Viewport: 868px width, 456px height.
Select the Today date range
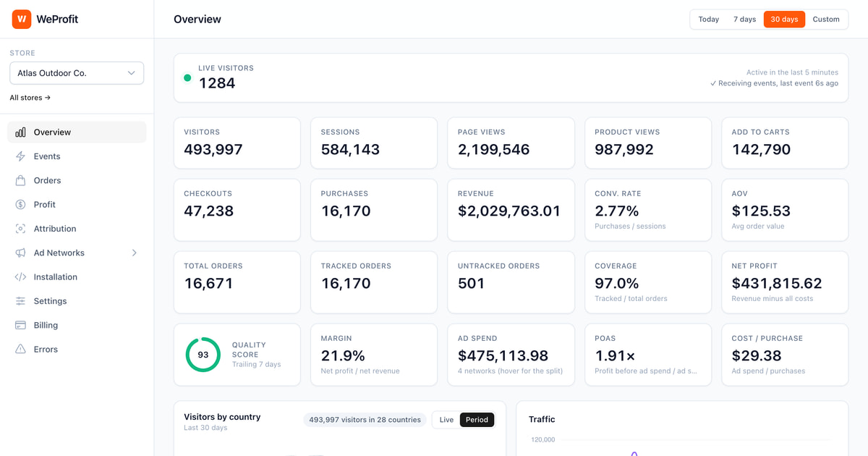point(709,20)
